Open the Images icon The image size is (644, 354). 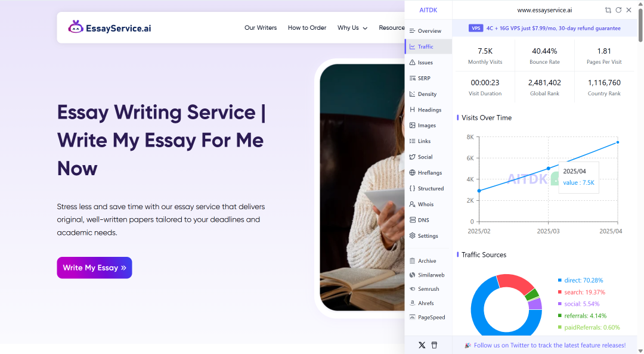point(413,125)
